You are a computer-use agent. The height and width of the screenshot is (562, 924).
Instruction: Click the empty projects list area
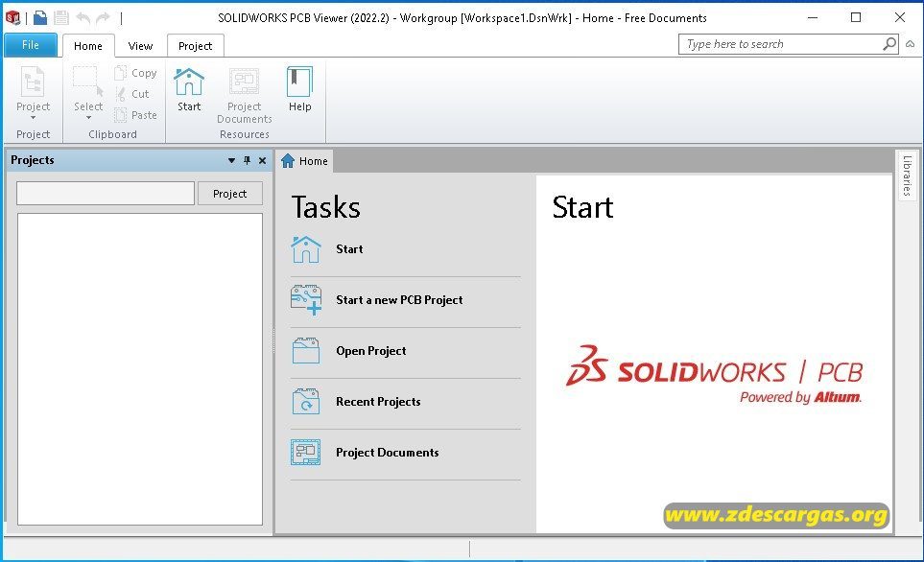click(140, 369)
